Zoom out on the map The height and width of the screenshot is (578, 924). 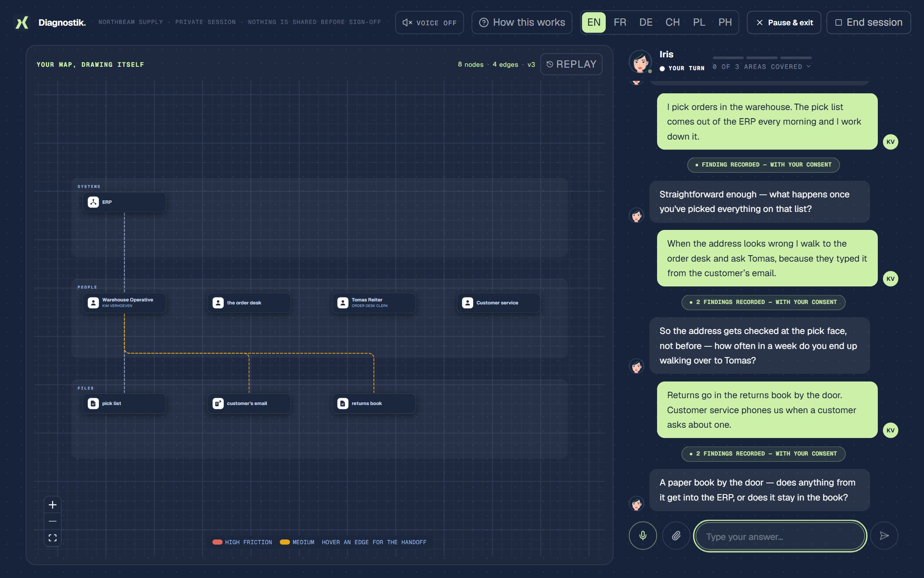point(53,521)
